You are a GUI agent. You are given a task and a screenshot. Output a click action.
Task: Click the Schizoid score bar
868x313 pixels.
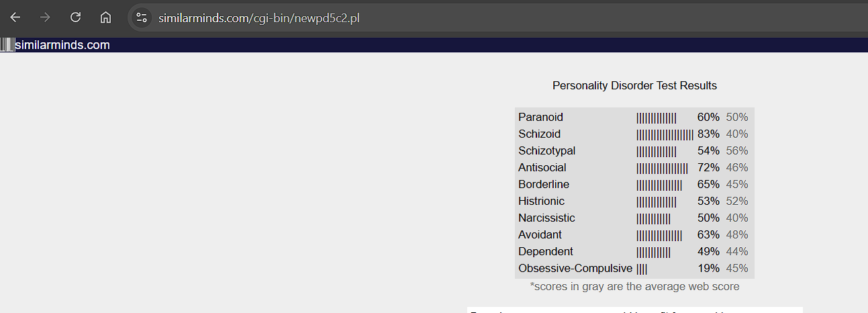tap(665, 134)
